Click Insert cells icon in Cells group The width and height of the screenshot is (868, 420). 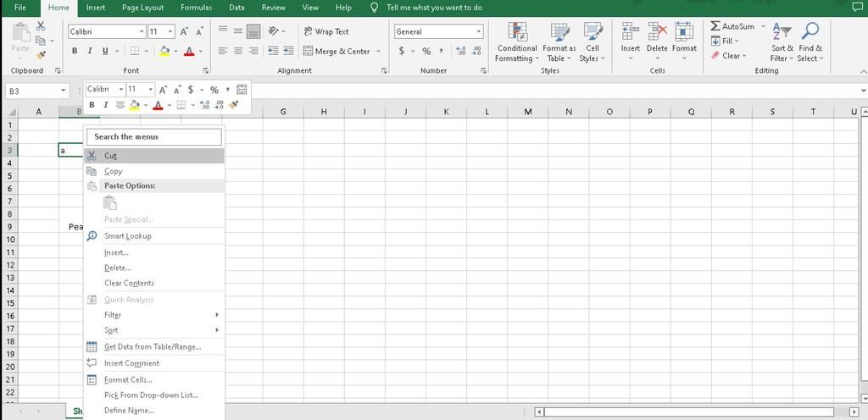(x=630, y=31)
